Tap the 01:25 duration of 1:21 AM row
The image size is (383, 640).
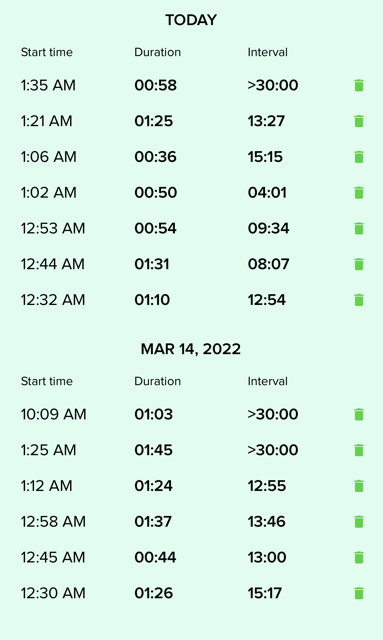pyautogui.click(x=154, y=121)
